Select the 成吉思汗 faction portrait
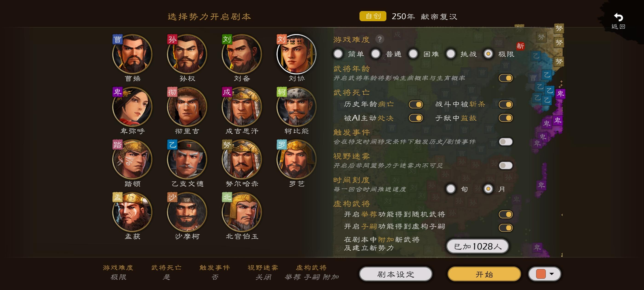This screenshot has width=644, height=290. [242, 107]
